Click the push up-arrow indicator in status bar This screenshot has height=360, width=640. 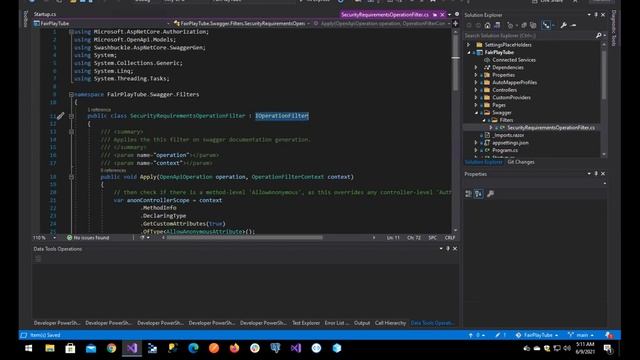point(471,335)
